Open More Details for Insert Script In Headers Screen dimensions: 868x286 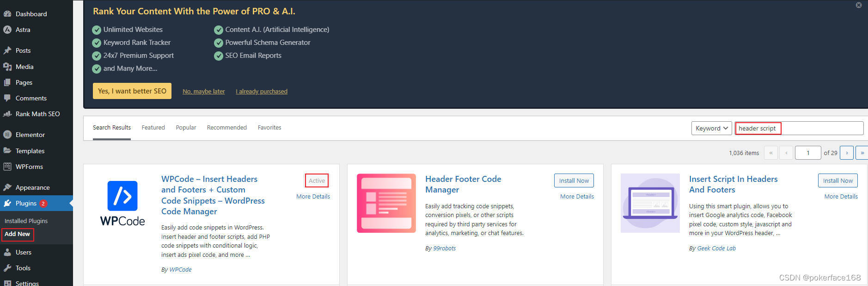tap(841, 197)
